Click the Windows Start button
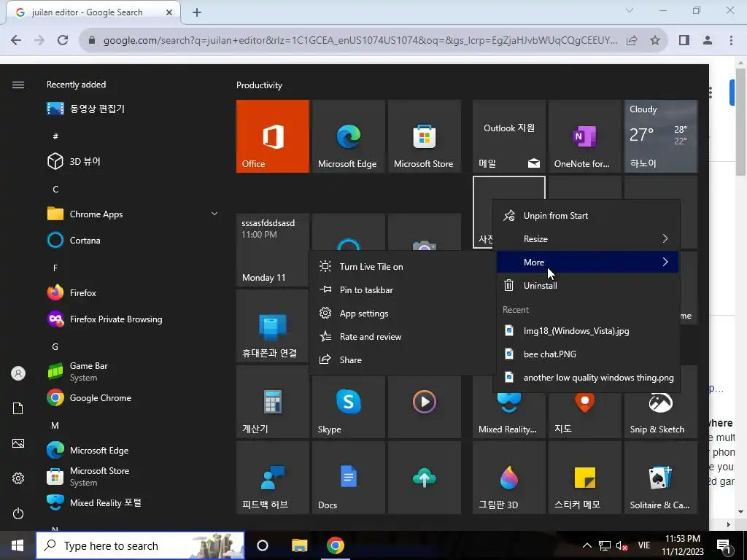 pos(18,545)
